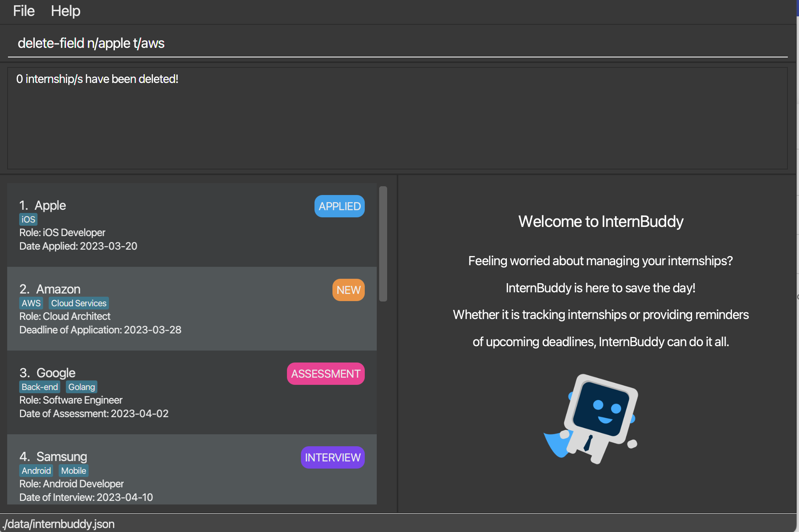799x532 pixels.
Task: Click the command input field
Action: (397, 43)
